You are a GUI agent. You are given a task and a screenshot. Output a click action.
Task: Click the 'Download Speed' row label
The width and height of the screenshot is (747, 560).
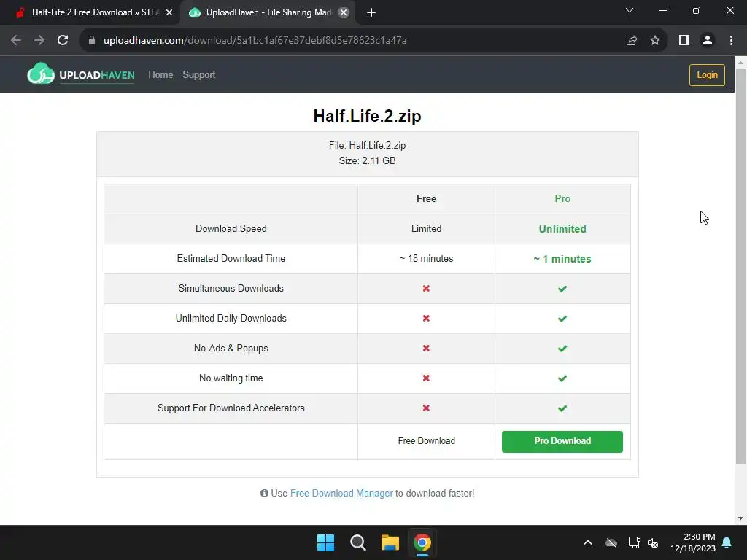click(x=231, y=228)
